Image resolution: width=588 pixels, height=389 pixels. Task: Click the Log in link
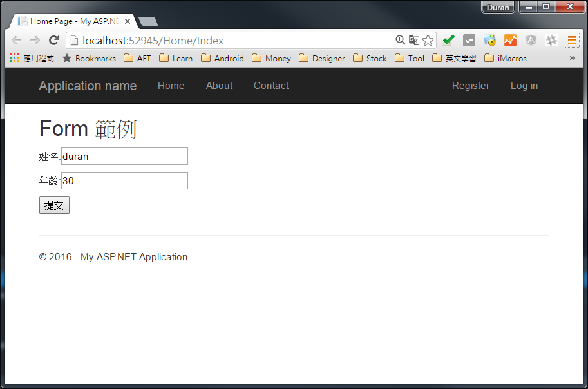click(524, 86)
